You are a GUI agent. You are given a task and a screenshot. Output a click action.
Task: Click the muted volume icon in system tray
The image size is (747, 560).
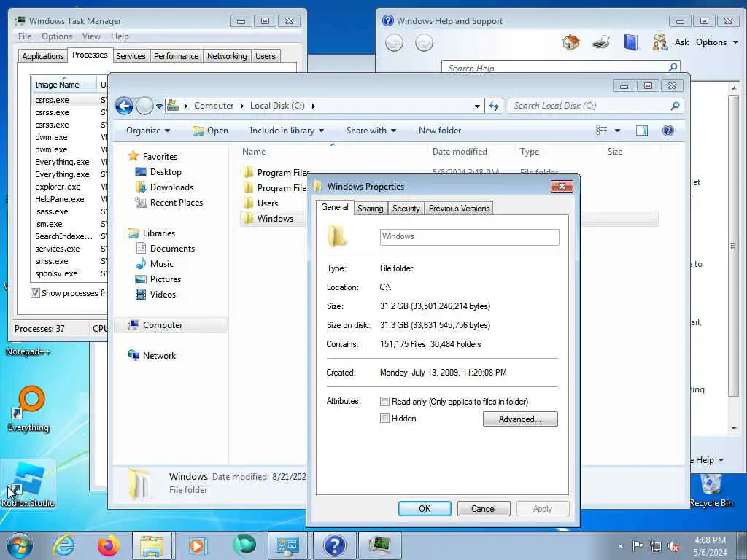[673, 546]
